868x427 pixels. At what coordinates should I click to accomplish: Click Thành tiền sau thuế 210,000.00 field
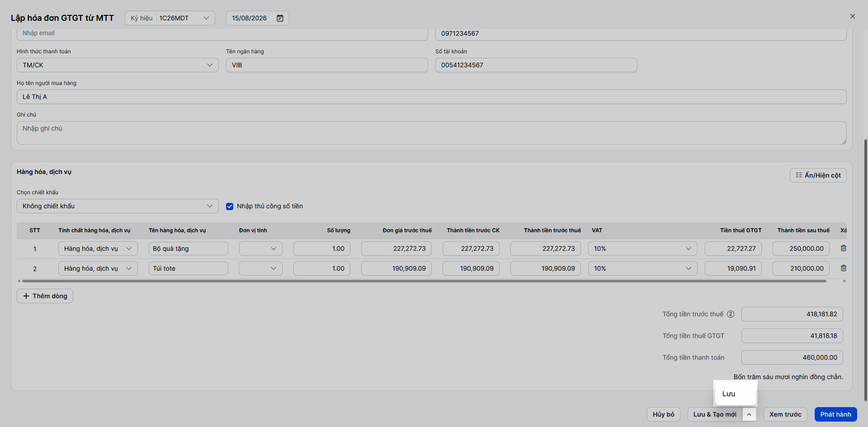pyautogui.click(x=801, y=268)
